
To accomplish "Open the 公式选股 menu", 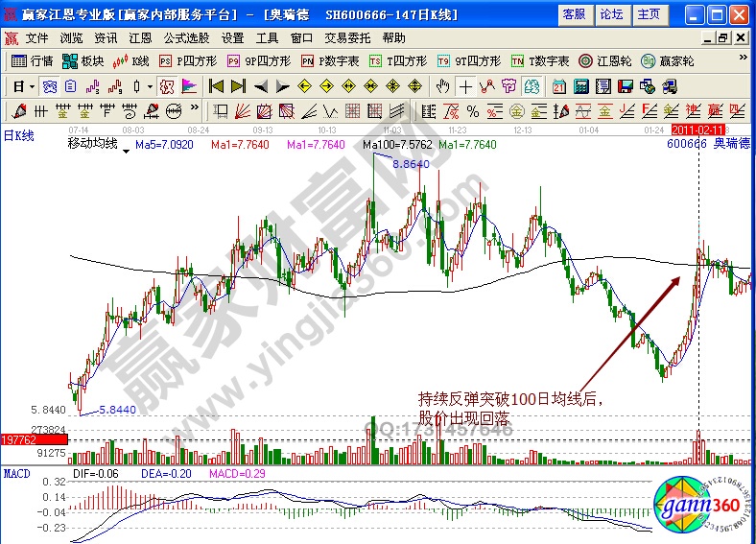I will click(186, 38).
